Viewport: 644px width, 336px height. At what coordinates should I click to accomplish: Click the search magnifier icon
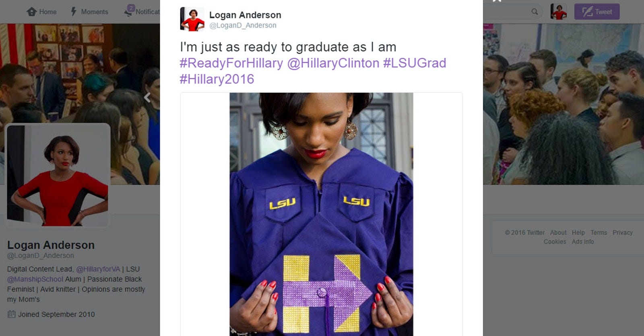click(535, 12)
